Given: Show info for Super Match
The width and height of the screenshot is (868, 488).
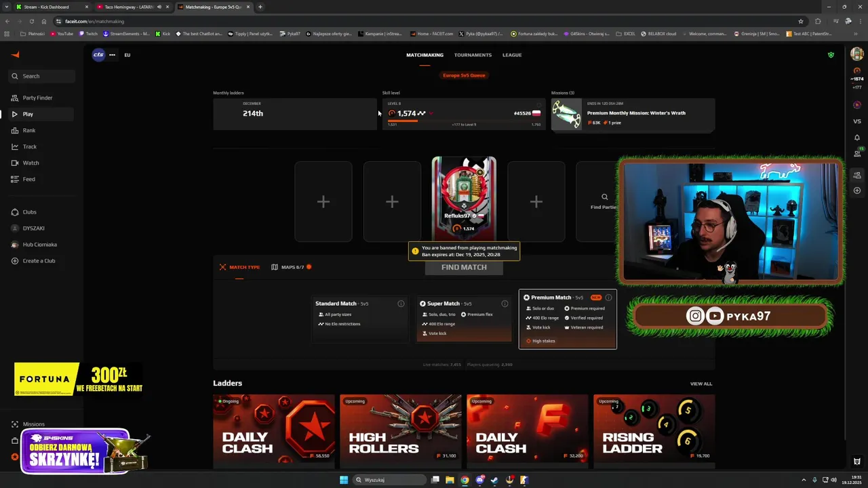Looking at the screenshot, I should pyautogui.click(x=505, y=304).
